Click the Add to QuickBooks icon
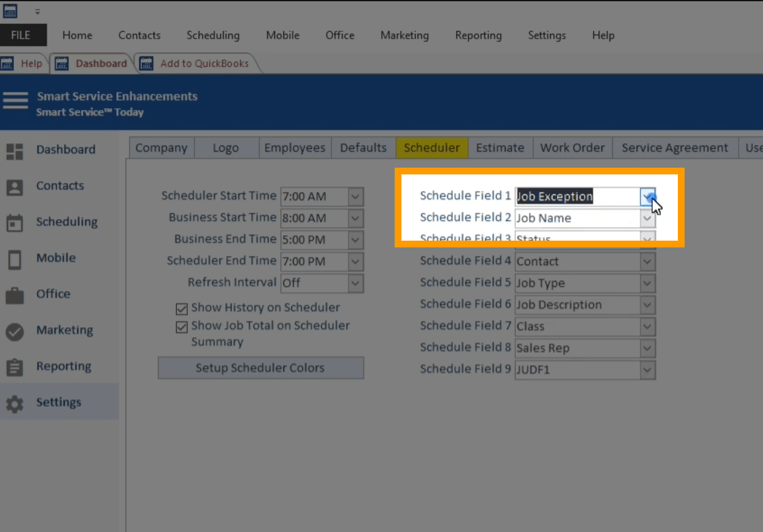Image resolution: width=763 pixels, height=532 pixels. 147,64
